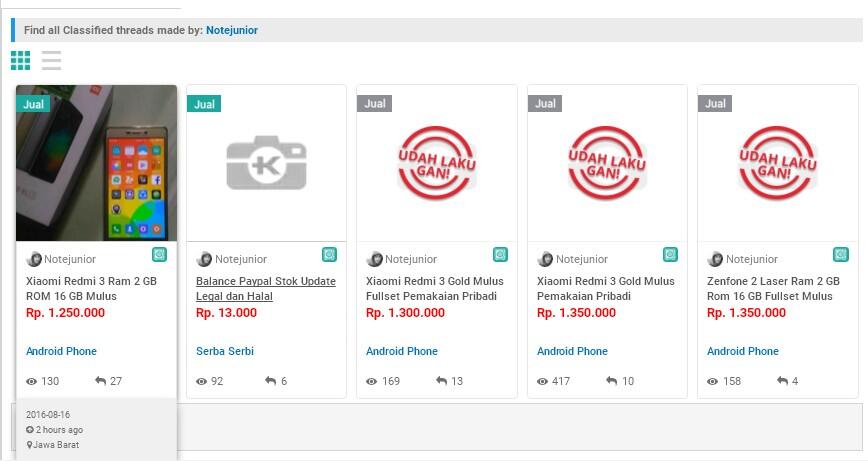Click views eye icon showing 158
This screenshot has width=868, height=461.
click(712, 381)
